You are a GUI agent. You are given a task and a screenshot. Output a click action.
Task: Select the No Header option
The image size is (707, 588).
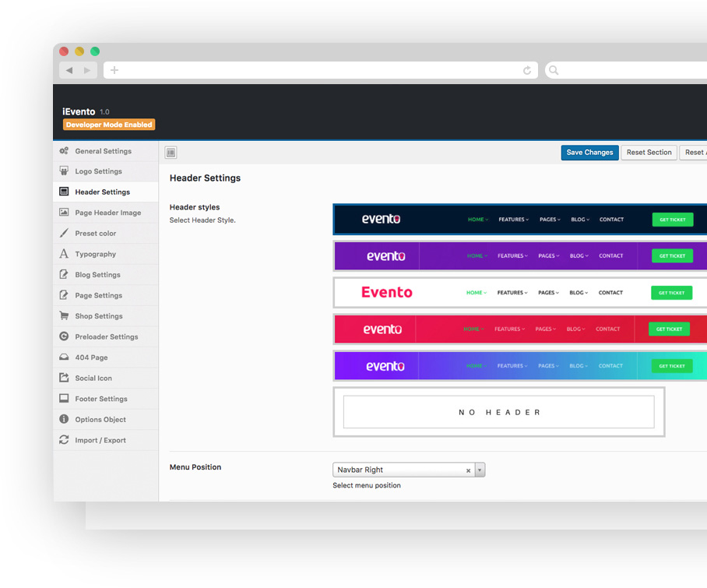click(x=498, y=412)
